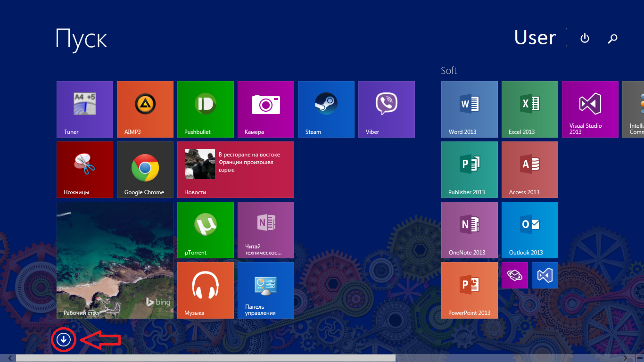Open Outlook 2013 tile

[530, 230]
